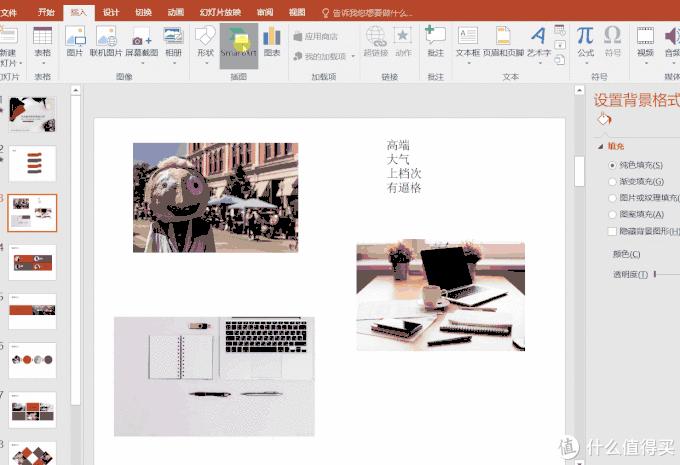Click the tell me what to do search box
Image resolution: width=680 pixels, height=465 pixels.
click(367, 13)
